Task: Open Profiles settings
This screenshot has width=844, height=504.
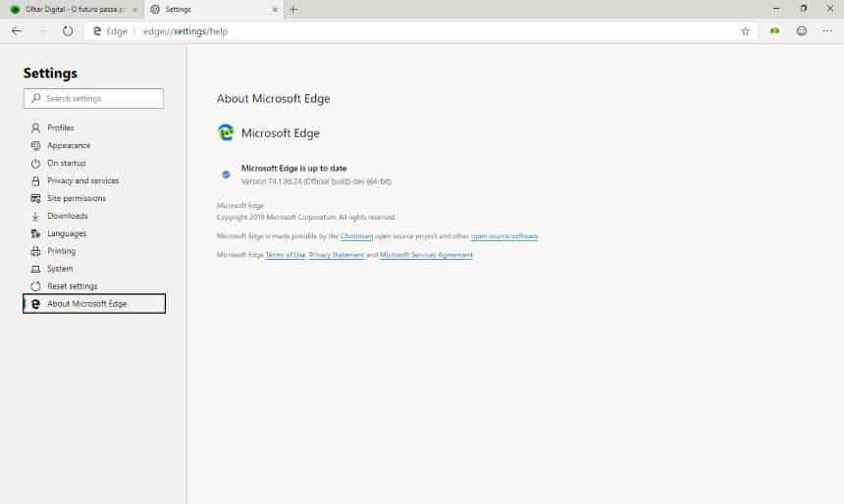Action: pyautogui.click(x=60, y=128)
